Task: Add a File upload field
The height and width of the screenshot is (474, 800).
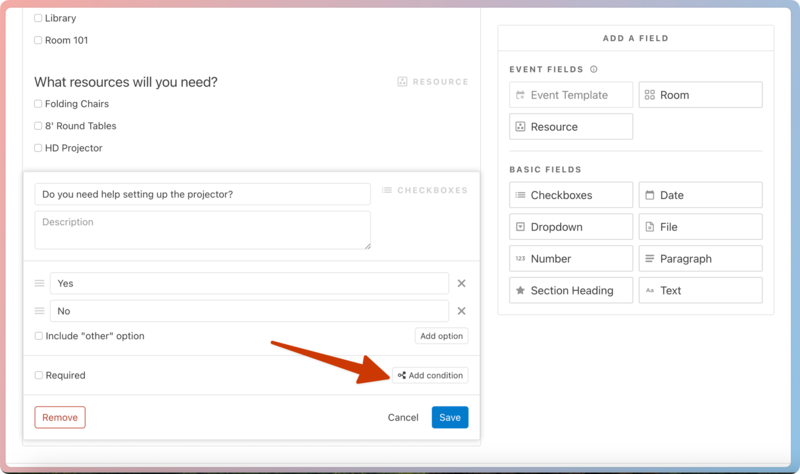Action: [700, 227]
